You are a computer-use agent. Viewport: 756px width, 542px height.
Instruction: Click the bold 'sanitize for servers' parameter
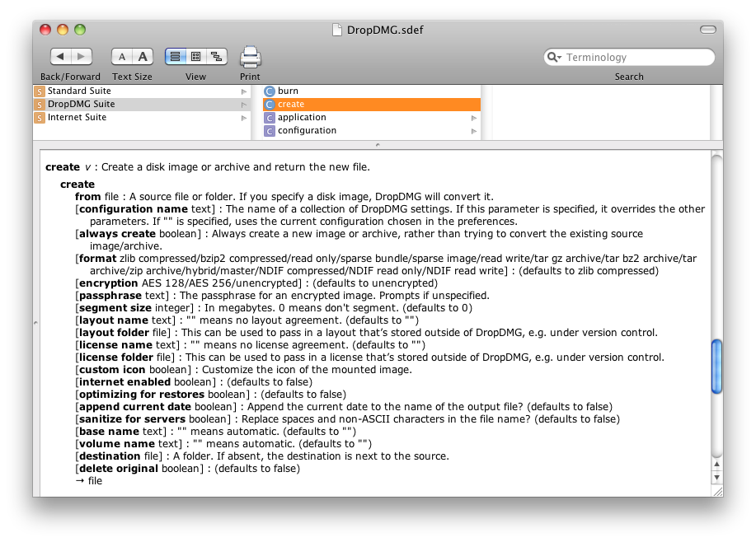(132, 419)
